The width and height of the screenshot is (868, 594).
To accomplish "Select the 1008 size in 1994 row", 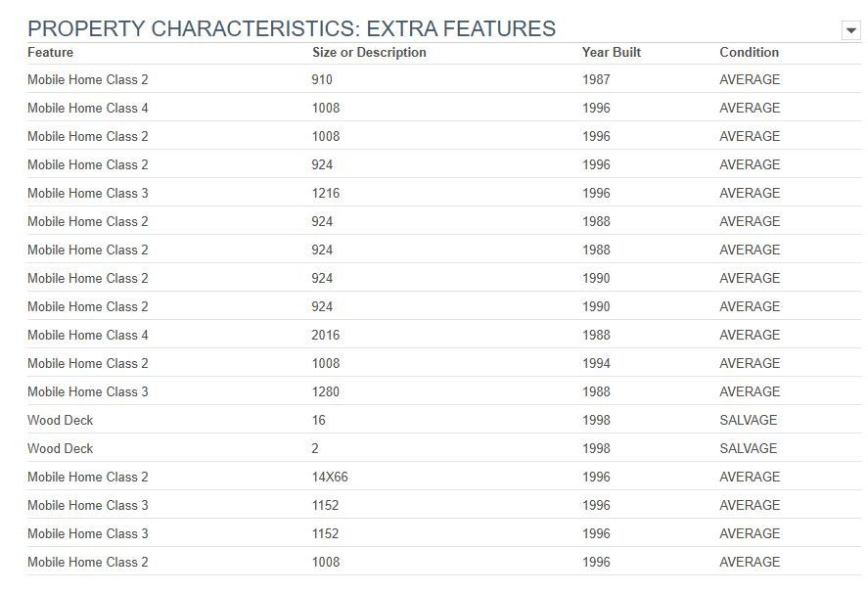I will (326, 363).
